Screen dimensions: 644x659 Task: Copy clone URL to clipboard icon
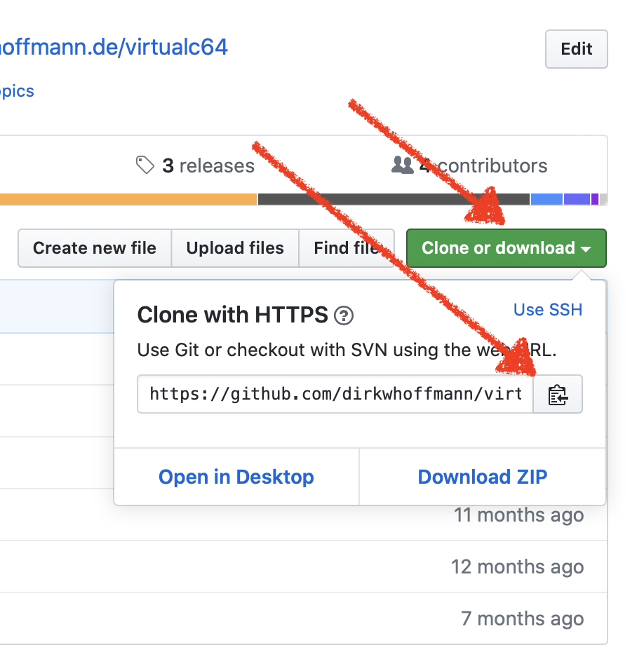pos(558,395)
